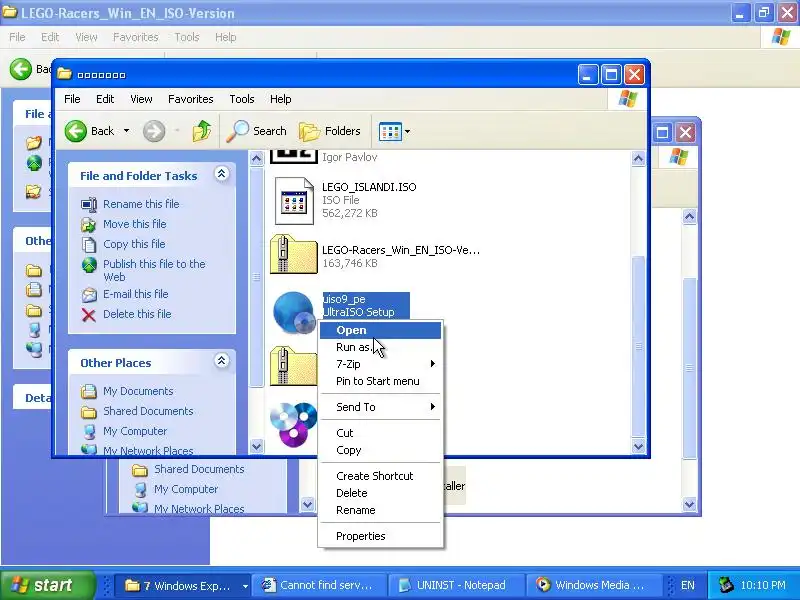Open Edit menu of front window
The height and width of the screenshot is (600, 800).
click(105, 99)
